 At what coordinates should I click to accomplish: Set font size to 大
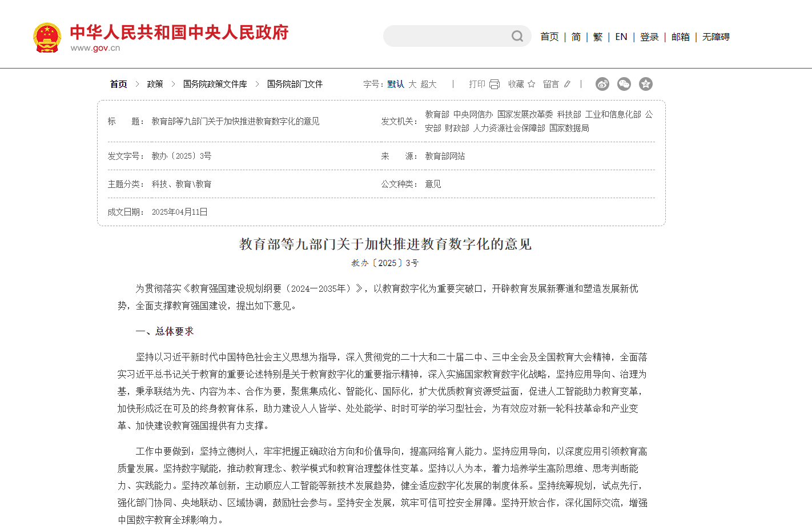coord(412,84)
